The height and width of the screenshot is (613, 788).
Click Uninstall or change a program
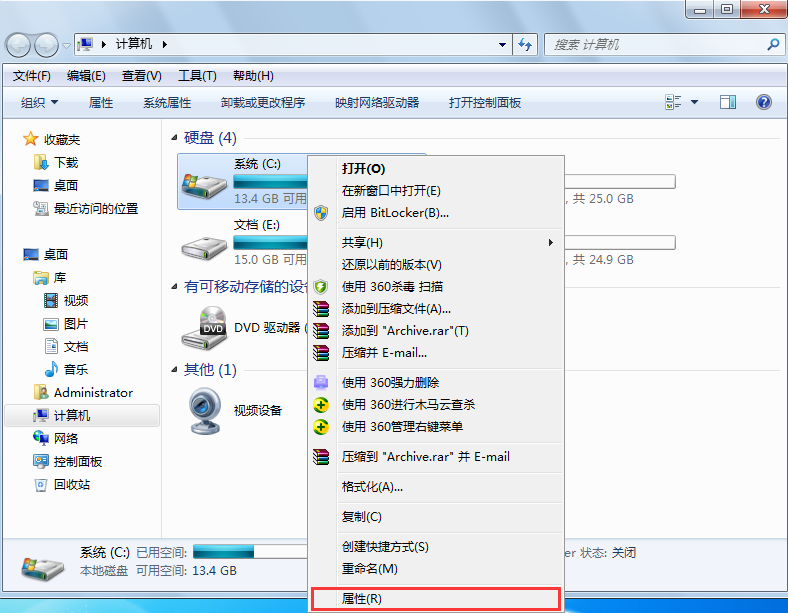263,102
